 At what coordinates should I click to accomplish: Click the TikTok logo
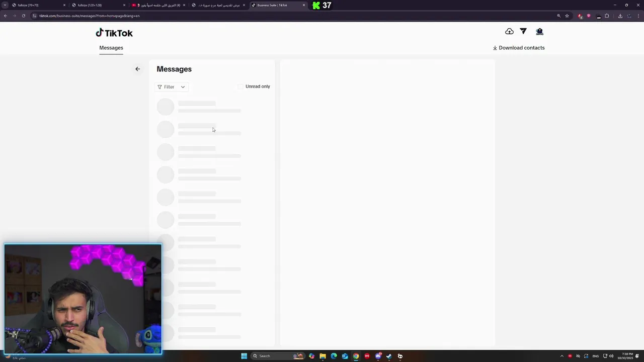[x=114, y=33]
